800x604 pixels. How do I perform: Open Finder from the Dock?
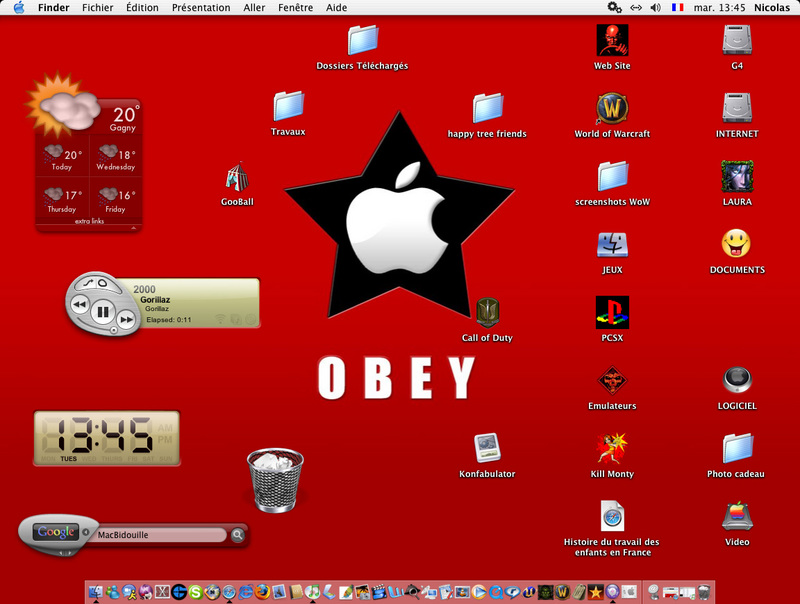click(96, 592)
